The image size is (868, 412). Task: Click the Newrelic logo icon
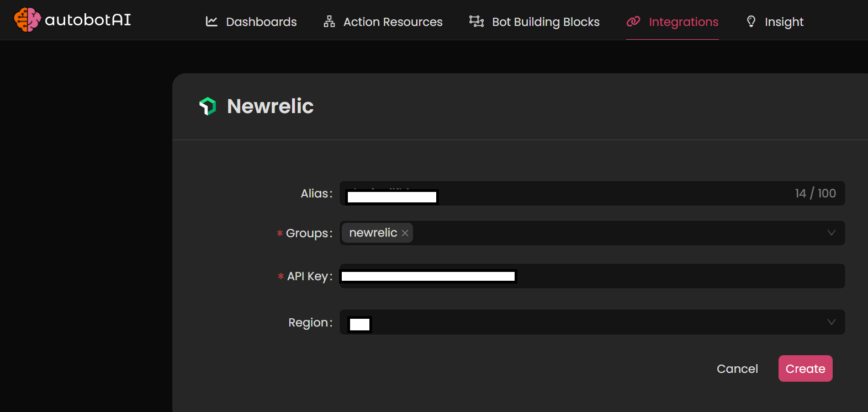click(x=208, y=106)
